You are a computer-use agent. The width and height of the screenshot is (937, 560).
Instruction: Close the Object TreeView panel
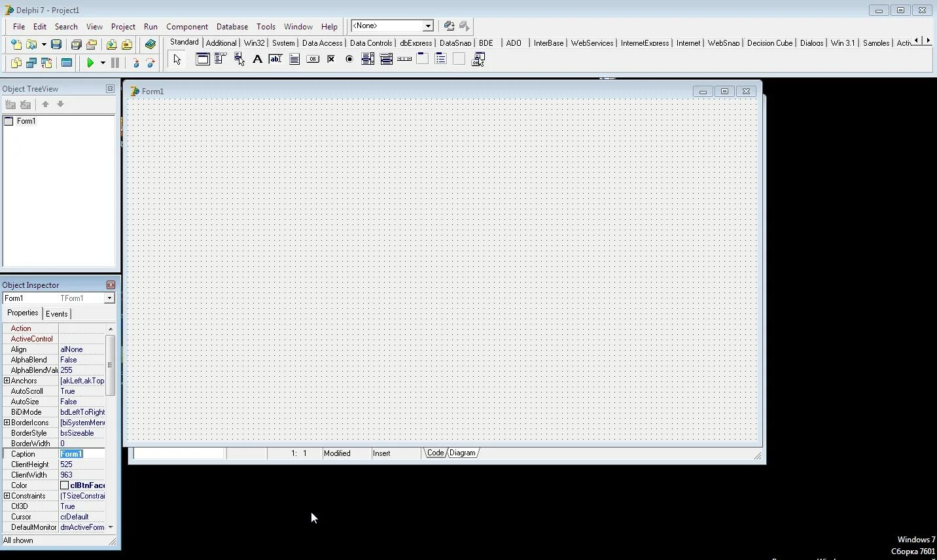coord(110,89)
